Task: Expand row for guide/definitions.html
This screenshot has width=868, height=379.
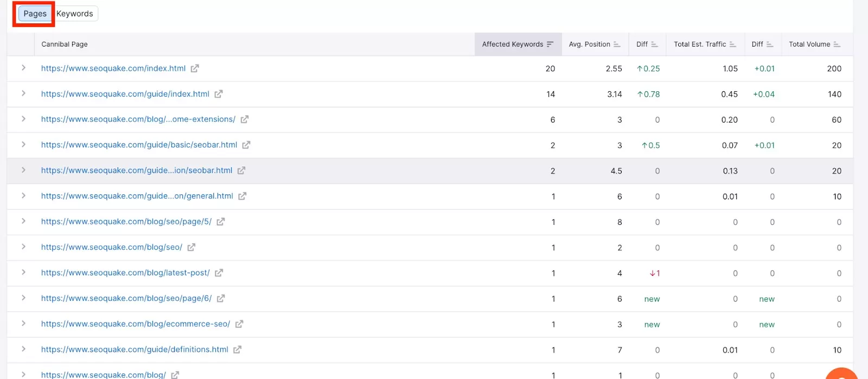Action: tap(23, 349)
